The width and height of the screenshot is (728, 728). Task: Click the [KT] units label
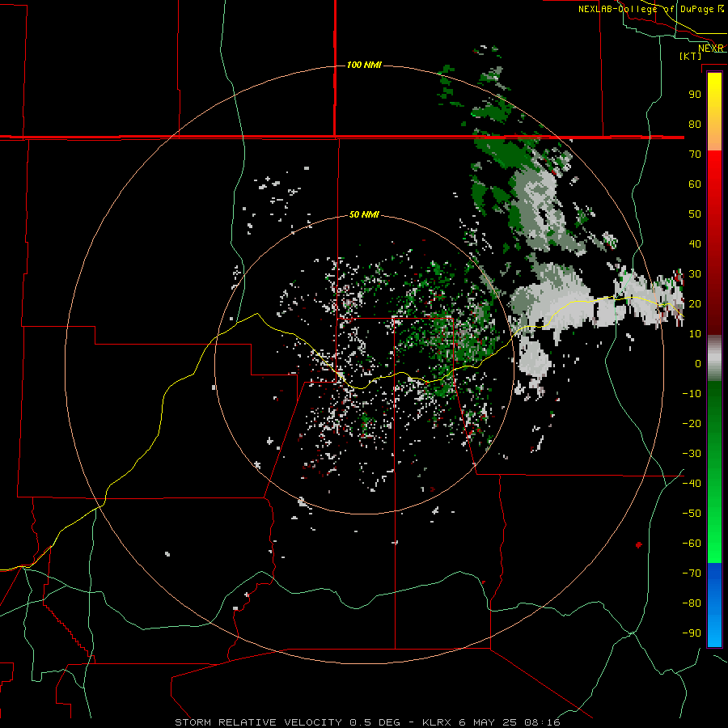(691, 56)
